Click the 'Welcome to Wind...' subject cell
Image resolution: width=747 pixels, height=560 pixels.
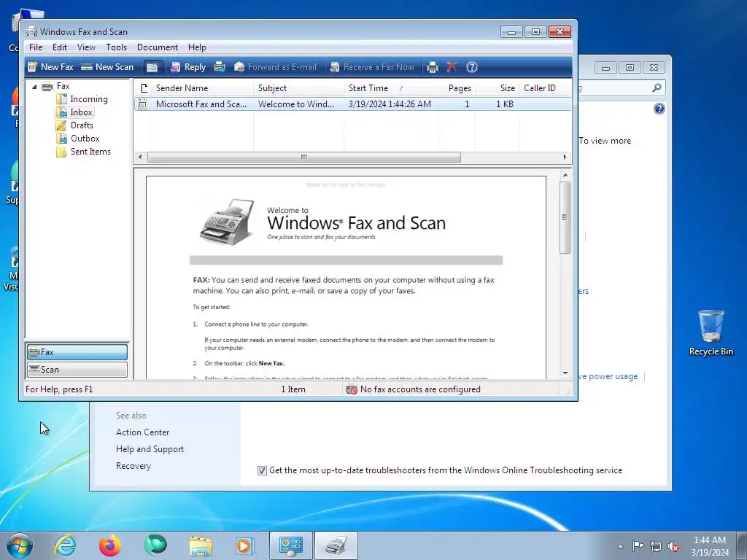[296, 104]
